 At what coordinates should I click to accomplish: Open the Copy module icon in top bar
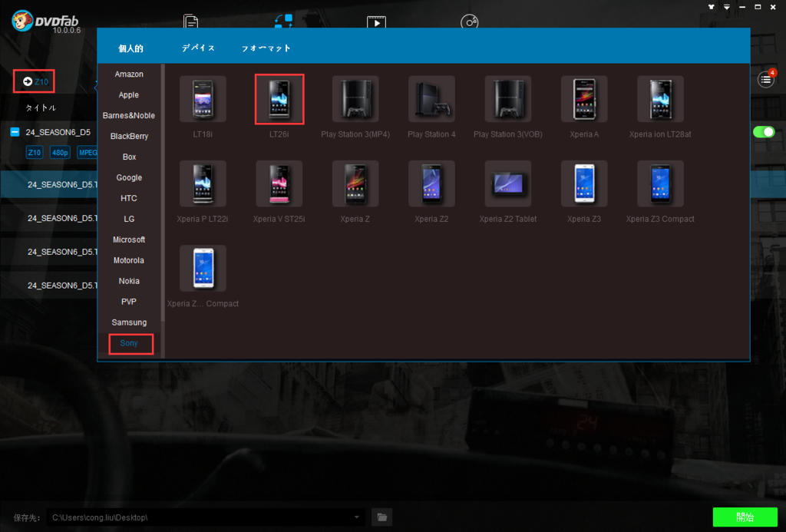[x=190, y=21]
